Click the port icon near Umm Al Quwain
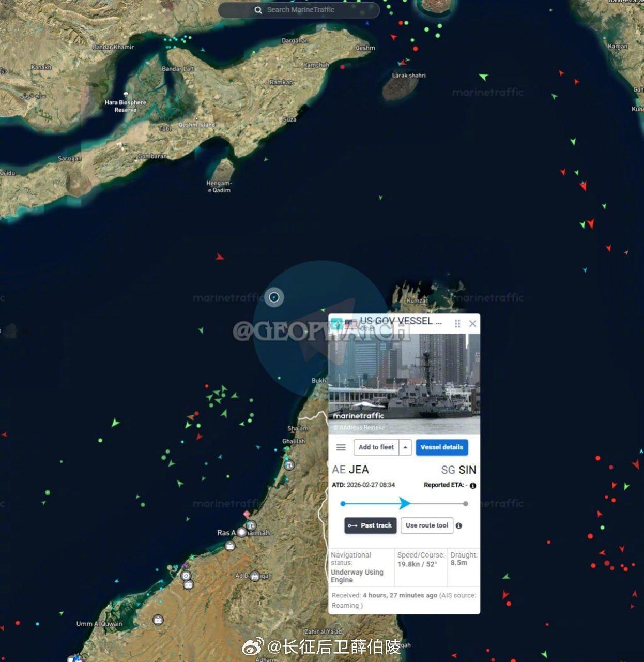Viewport: 644px width, 662px height. [158, 620]
